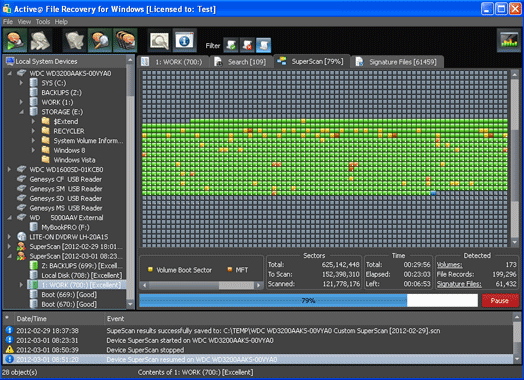Viewport: 524px width, 380px height.
Task: Click the 79% scan progress bar
Action: click(x=308, y=300)
